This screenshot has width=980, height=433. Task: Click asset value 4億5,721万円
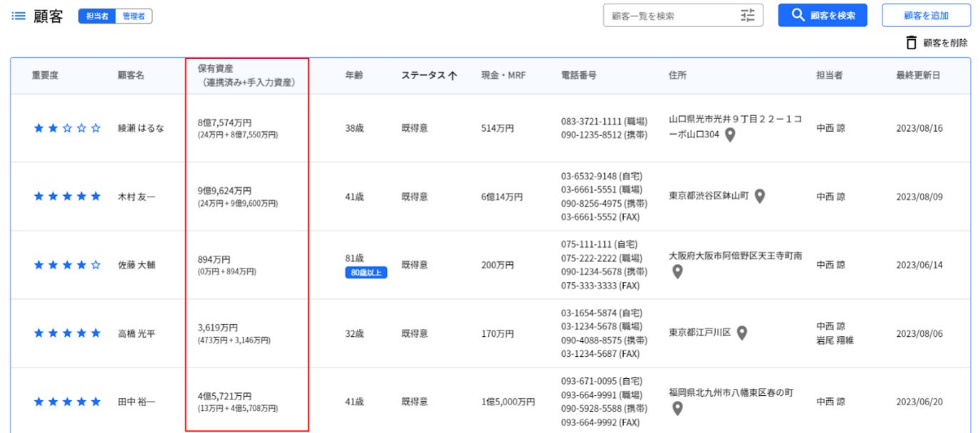[x=224, y=396]
